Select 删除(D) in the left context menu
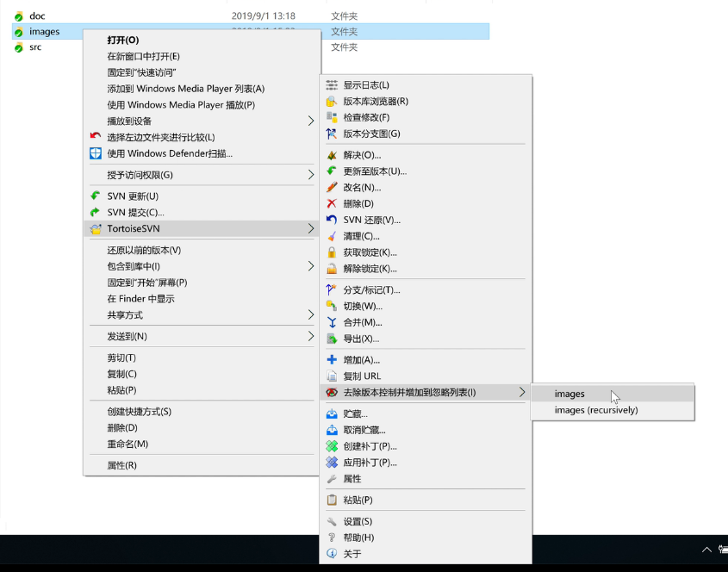Viewport: 728px width, 572px height. click(x=202, y=427)
